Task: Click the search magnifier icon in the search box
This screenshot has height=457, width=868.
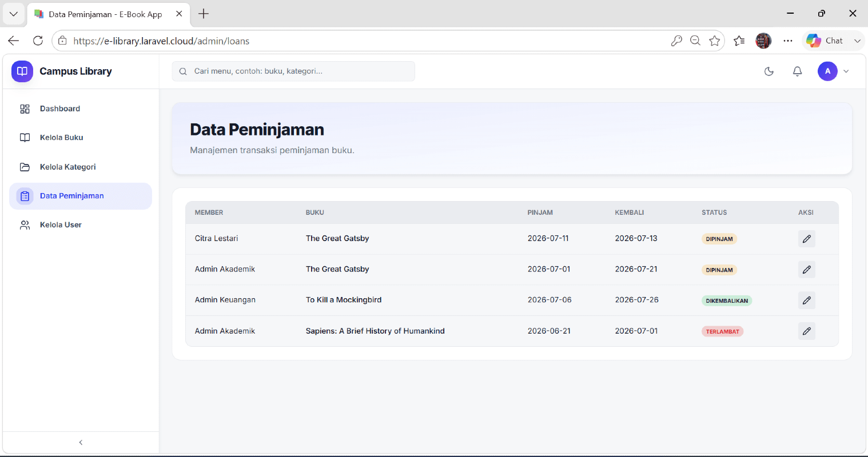Action: tap(183, 71)
